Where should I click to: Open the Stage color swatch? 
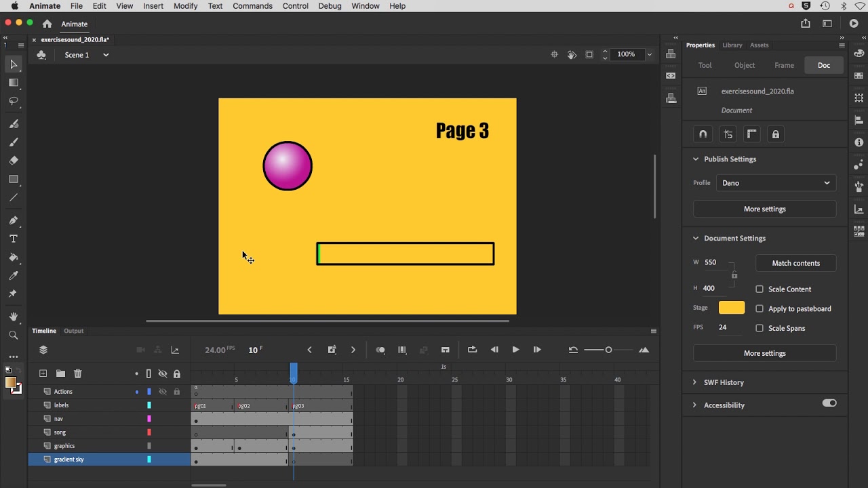click(x=732, y=308)
